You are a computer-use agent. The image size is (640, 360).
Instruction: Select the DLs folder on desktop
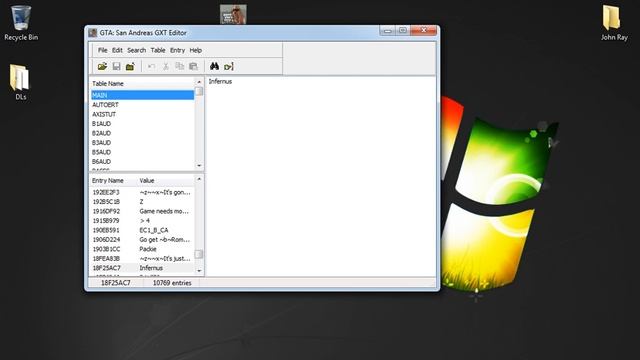pos(20,82)
